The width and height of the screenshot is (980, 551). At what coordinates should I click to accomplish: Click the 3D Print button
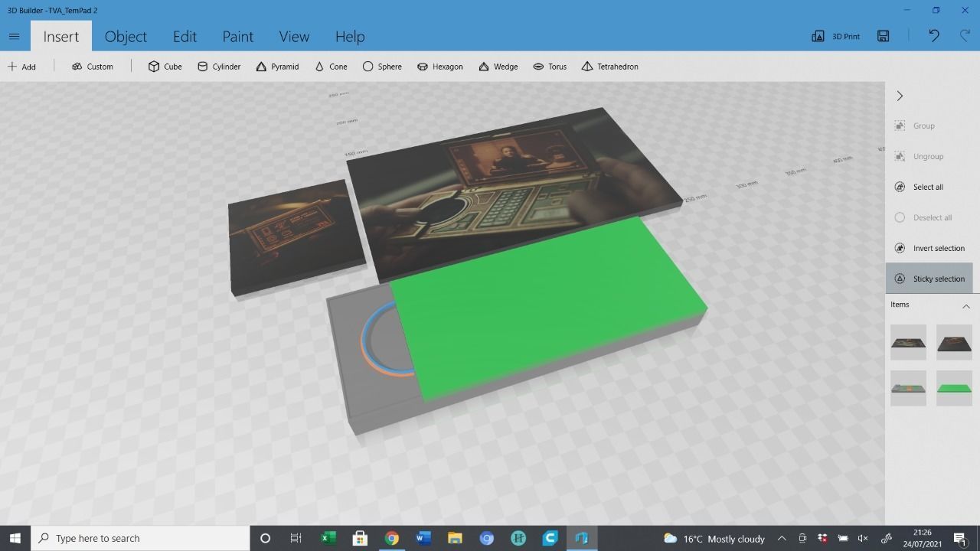click(x=836, y=36)
